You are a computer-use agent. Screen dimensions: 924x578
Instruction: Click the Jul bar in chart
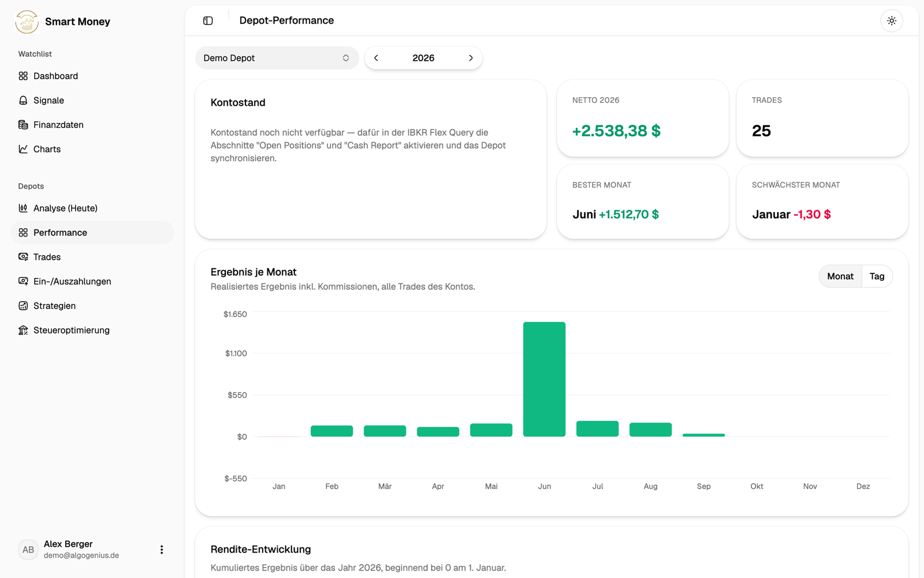click(597, 428)
